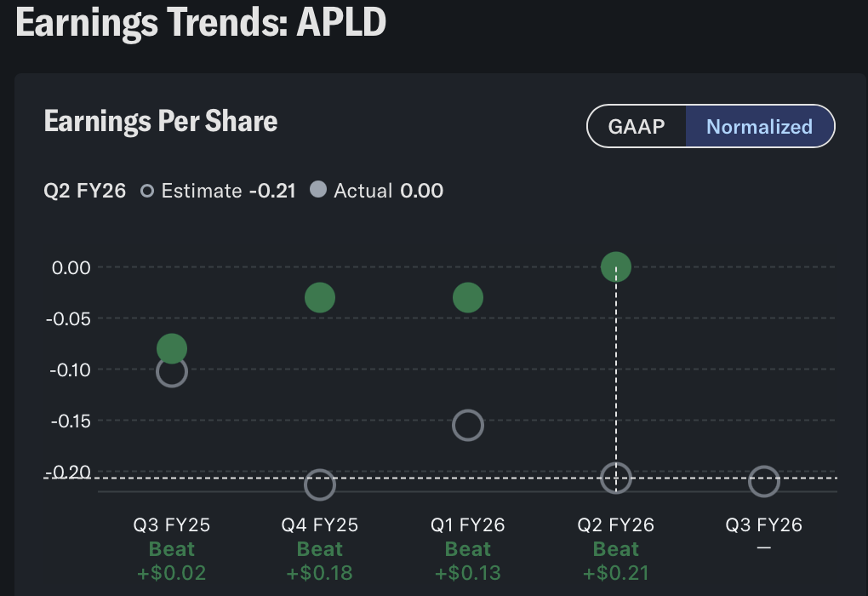
Task: Click the Q1 FY26 estimate hollow circle
Action: point(468,425)
